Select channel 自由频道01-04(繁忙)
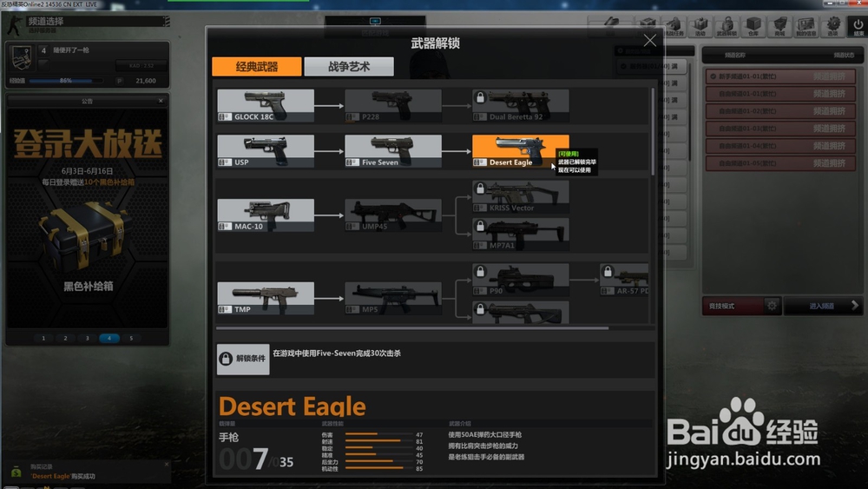 click(780, 146)
